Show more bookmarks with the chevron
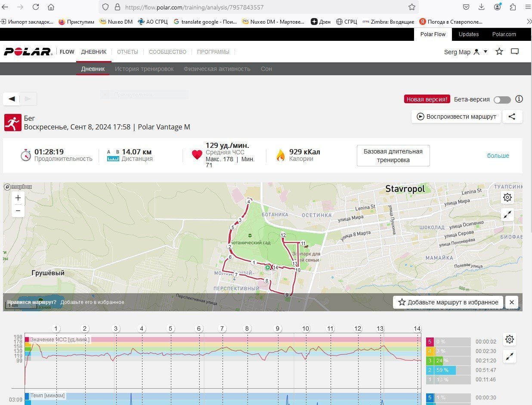Screen dimensions: 532x405 tap(529, 21)
